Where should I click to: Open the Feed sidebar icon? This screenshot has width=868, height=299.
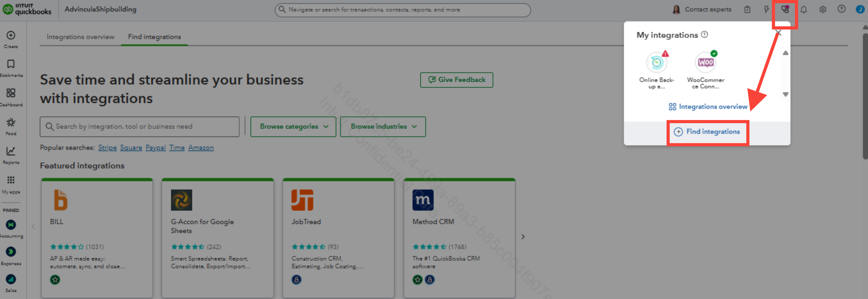click(x=11, y=123)
